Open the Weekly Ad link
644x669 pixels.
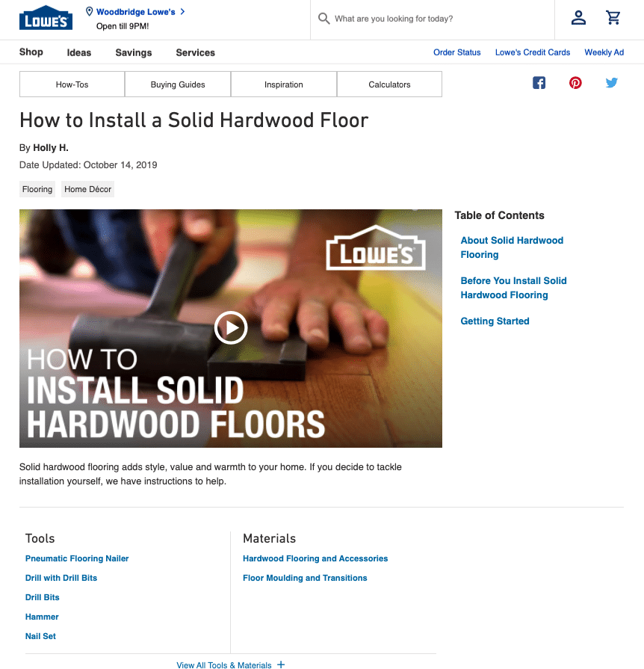[x=604, y=52]
